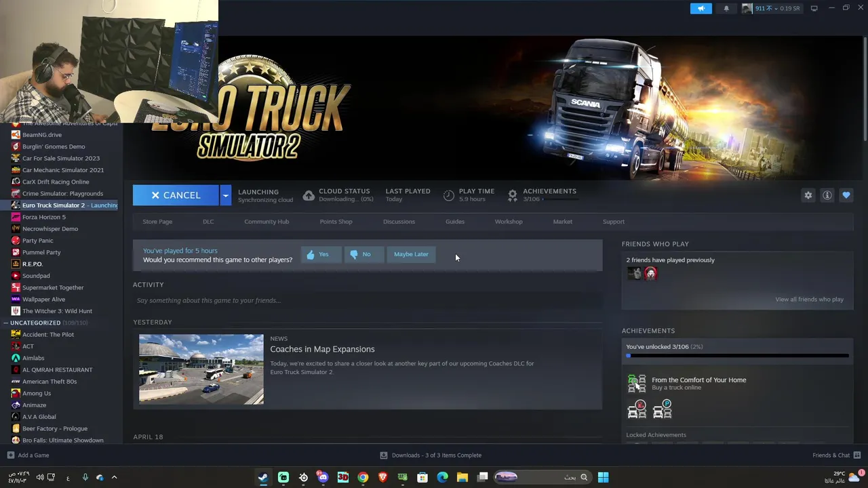Open the Big Picture monitor icon
Screen dimensions: 868x488
point(814,9)
